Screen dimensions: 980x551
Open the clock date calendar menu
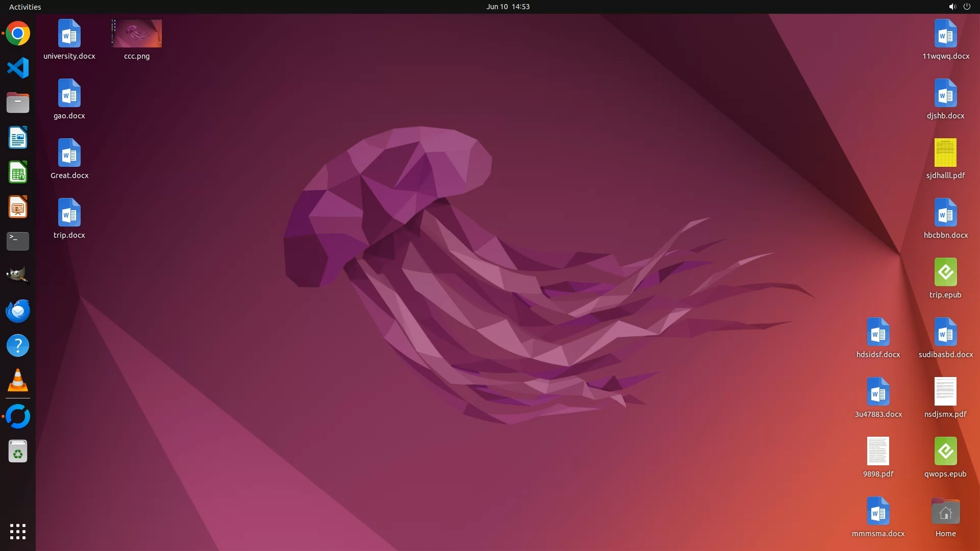[507, 7]
